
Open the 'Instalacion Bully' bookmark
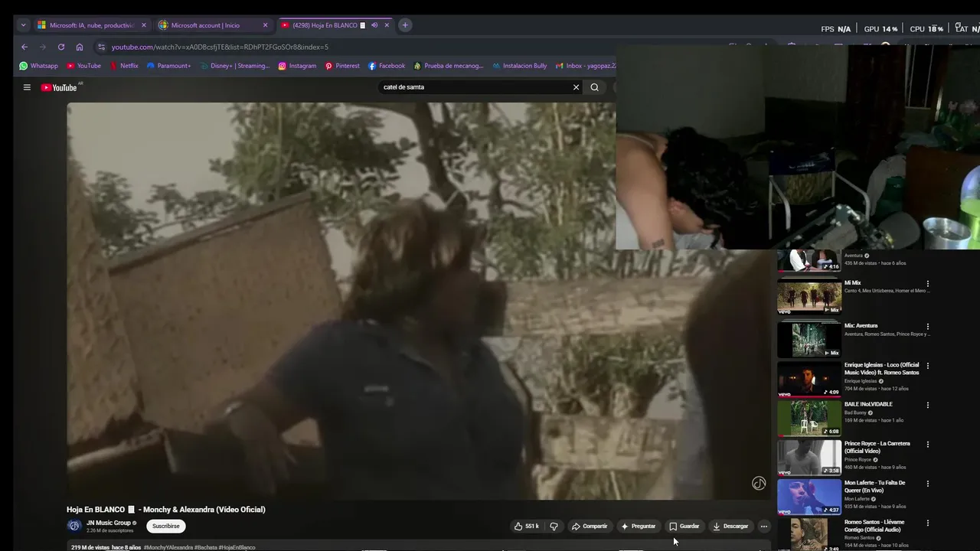pos(520,66)
